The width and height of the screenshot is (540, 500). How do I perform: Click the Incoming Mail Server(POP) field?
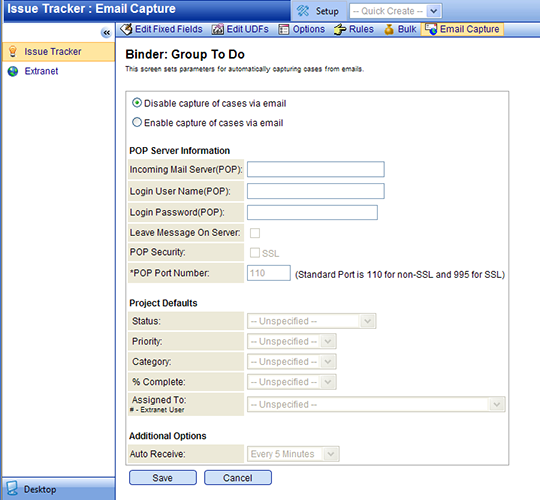(316, 169)
